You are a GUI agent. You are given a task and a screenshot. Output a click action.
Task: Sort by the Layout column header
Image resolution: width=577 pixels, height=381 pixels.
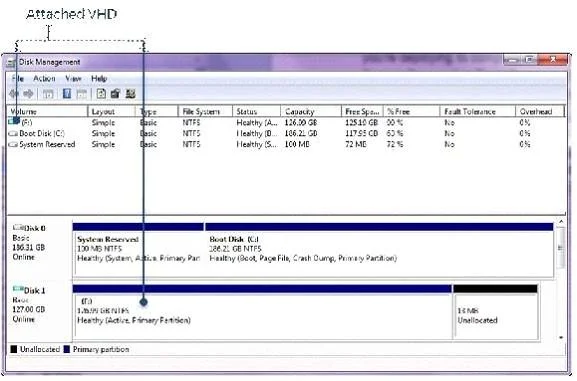(111, 112)
